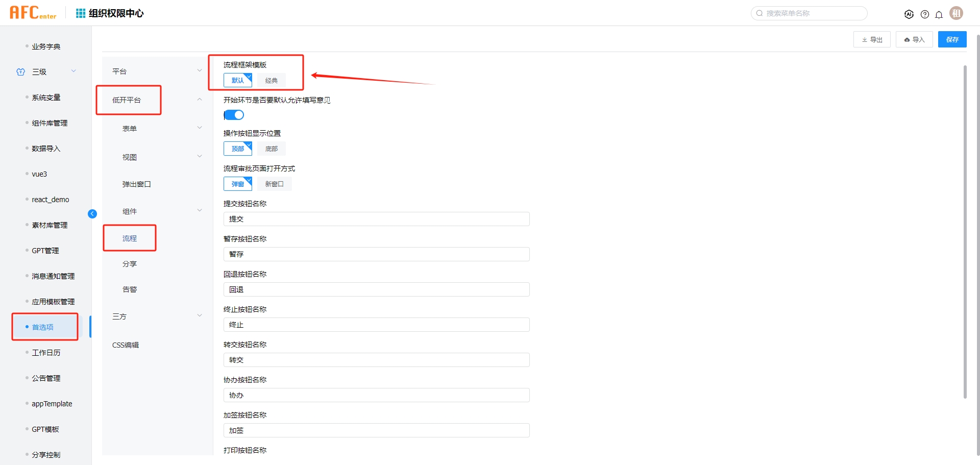This screenshot has width=980, height=465.
Task: Open 工作日历 in the left sidebar
Action: [46, 353]
